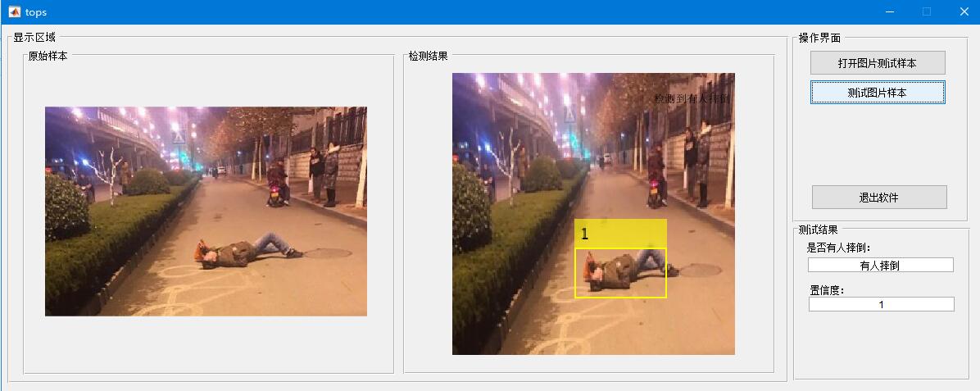
Task: Select the 置信度 value field
Action: pyautogui.click(x=881, y=304)
